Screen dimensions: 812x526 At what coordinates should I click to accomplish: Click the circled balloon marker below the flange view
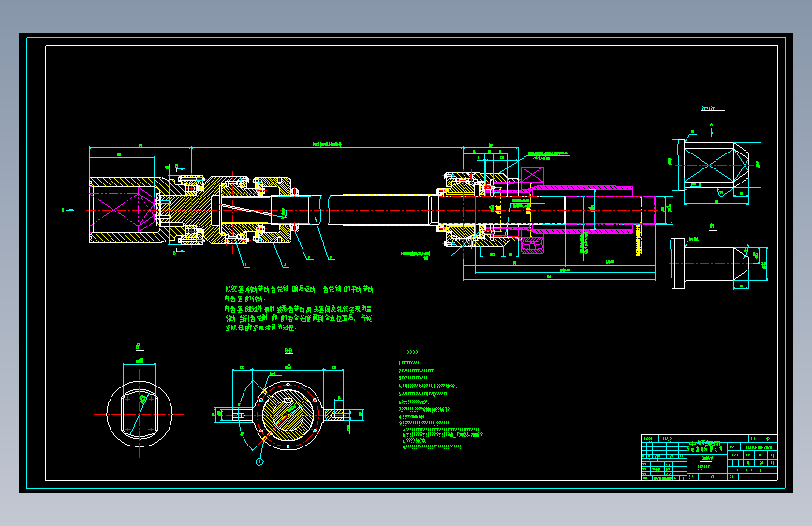point(259,461)
